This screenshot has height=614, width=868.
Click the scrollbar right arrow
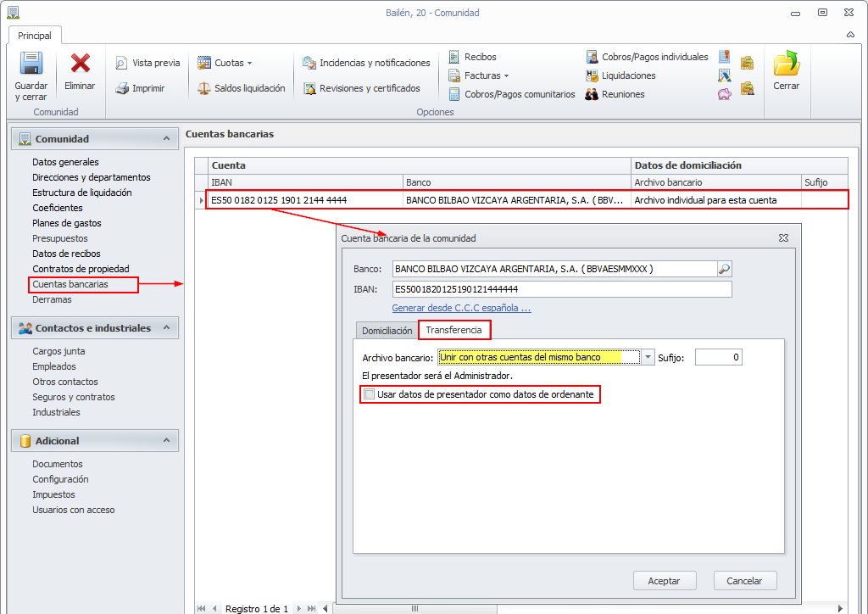840,608
